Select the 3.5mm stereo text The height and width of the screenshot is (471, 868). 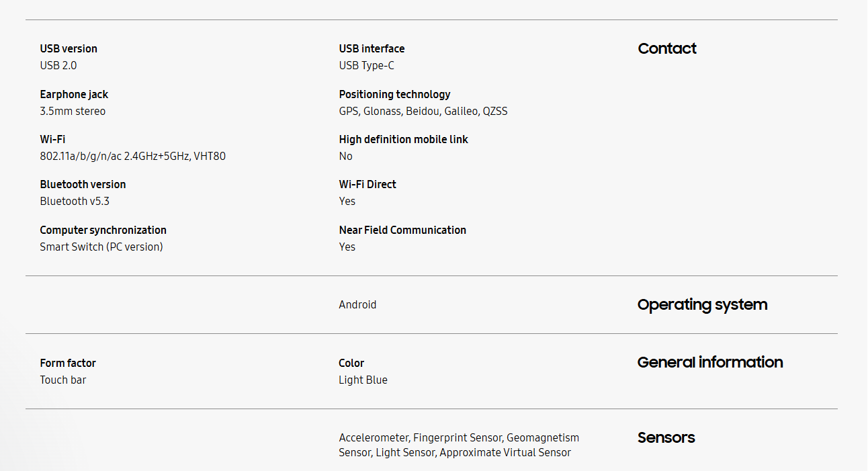click(73, 111)
